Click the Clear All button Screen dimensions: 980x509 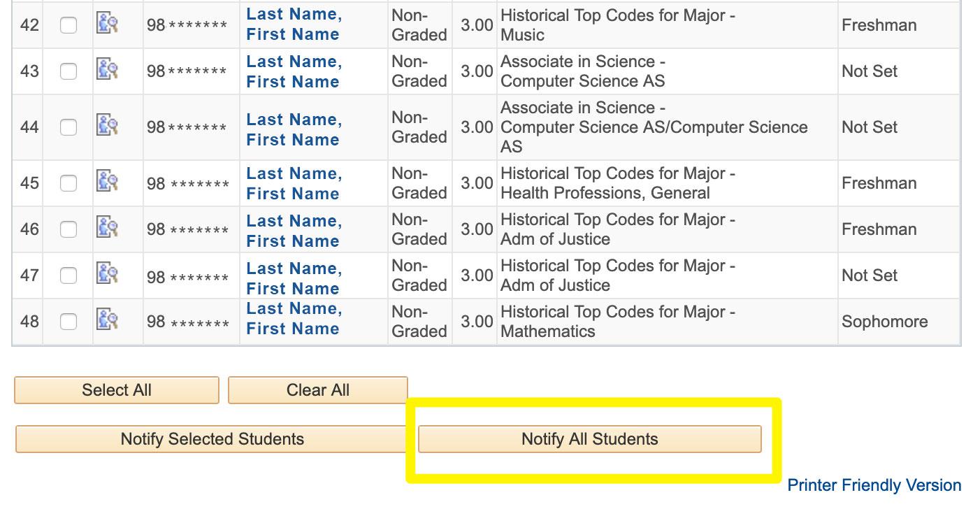pos(317,390)
